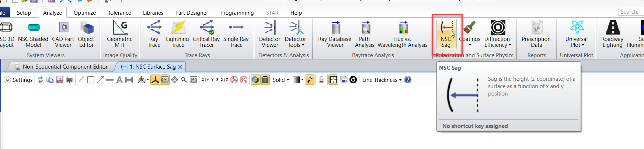Screen dimensions: 644x149
Task: Expand the Settings chevron
Action: pyautogui.click(x=7, y=80)
